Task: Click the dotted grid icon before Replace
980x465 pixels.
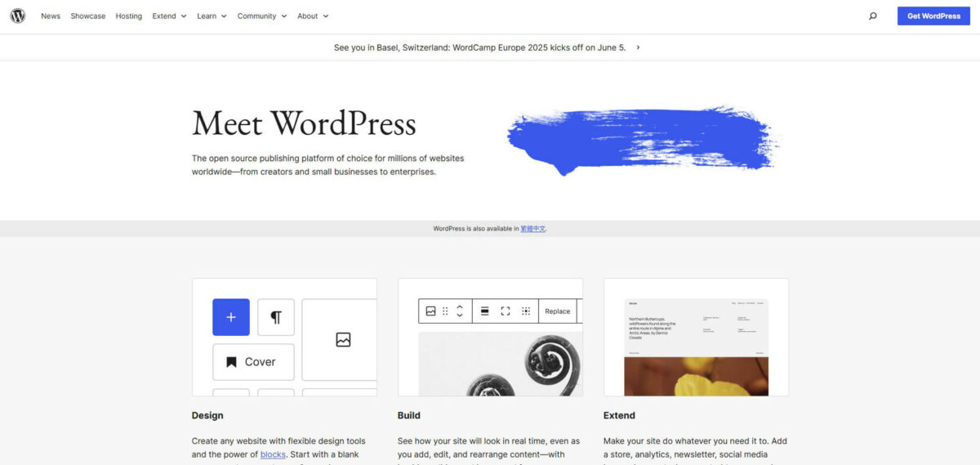Action: (x=526, y=311)
